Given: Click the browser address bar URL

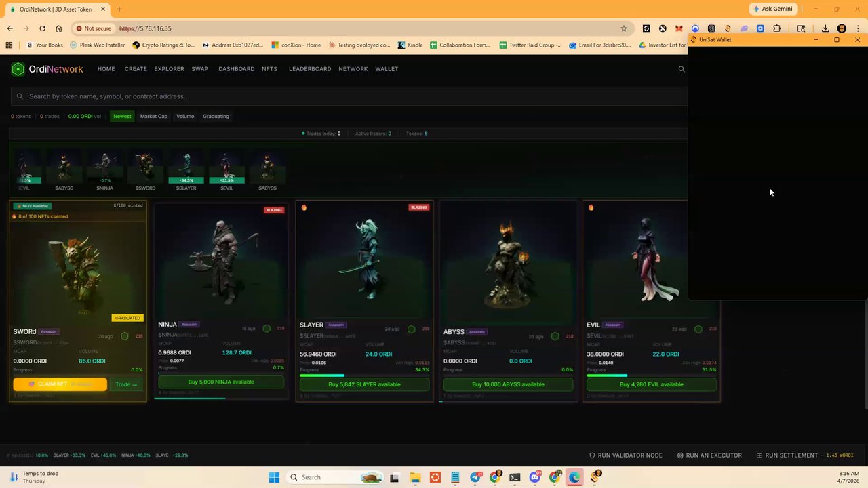Looking at the screenshot, I should 145,28.
